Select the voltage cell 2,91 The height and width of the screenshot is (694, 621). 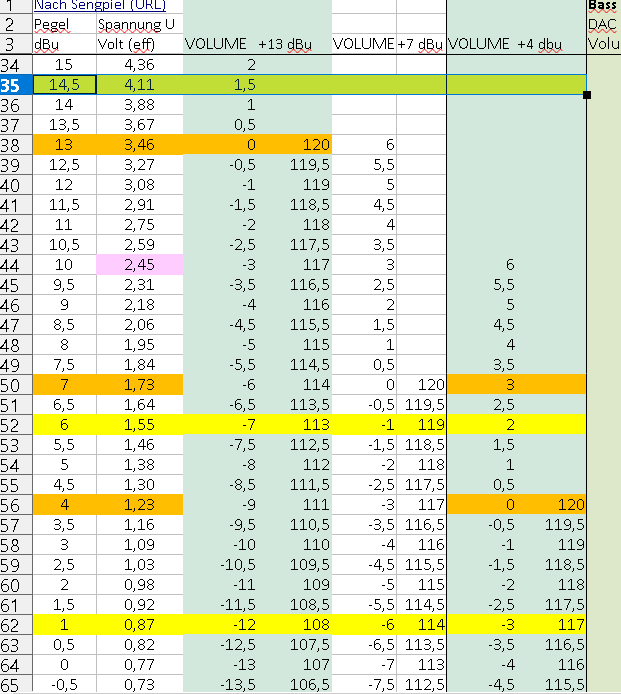[139, 204]
